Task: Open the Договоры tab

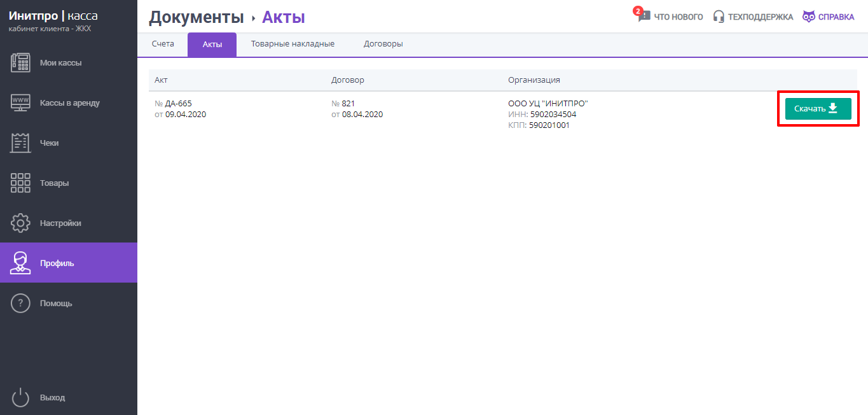Action: point(383,44)
